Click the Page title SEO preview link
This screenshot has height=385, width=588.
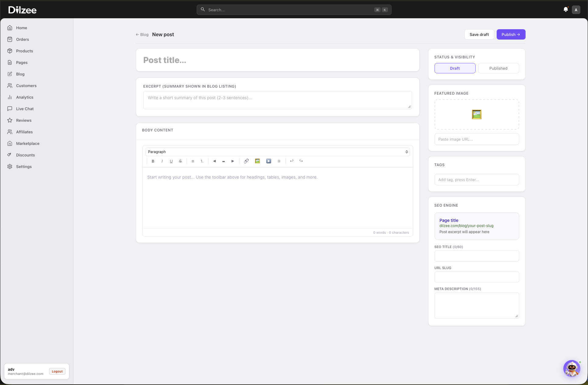(x=449, y=220)
